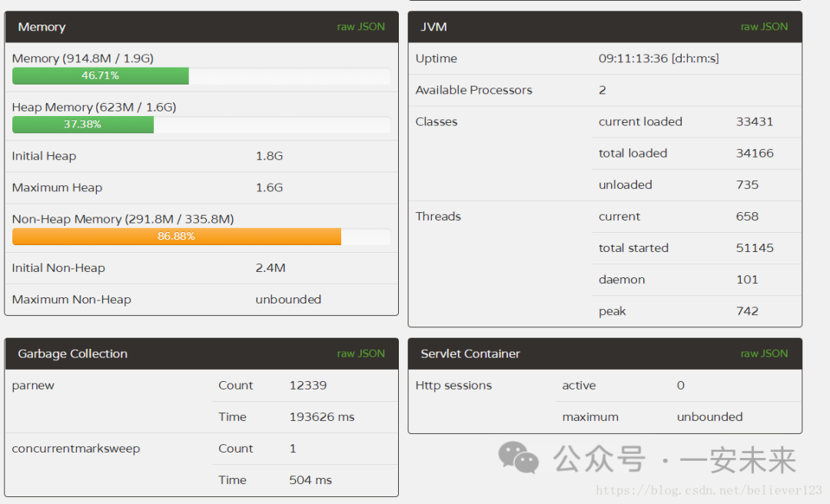
Task: Click the Initial Non-Heap label
Action: 58,268
